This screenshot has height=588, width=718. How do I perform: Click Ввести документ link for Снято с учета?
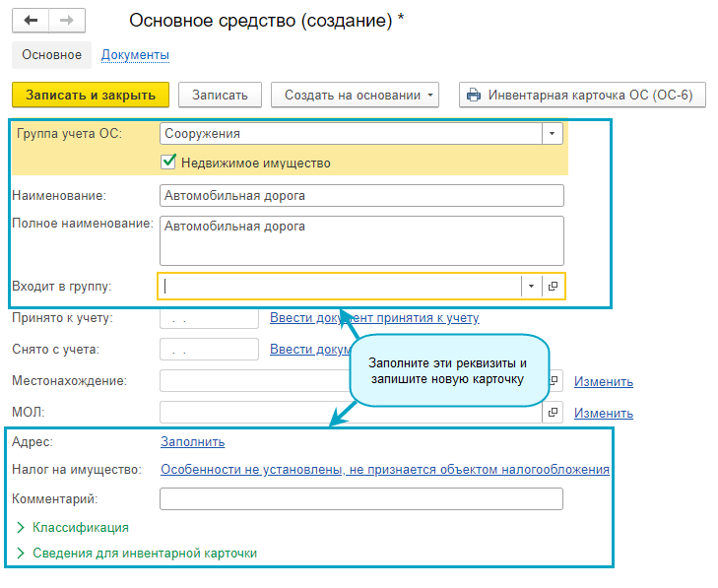pos(310,349)
